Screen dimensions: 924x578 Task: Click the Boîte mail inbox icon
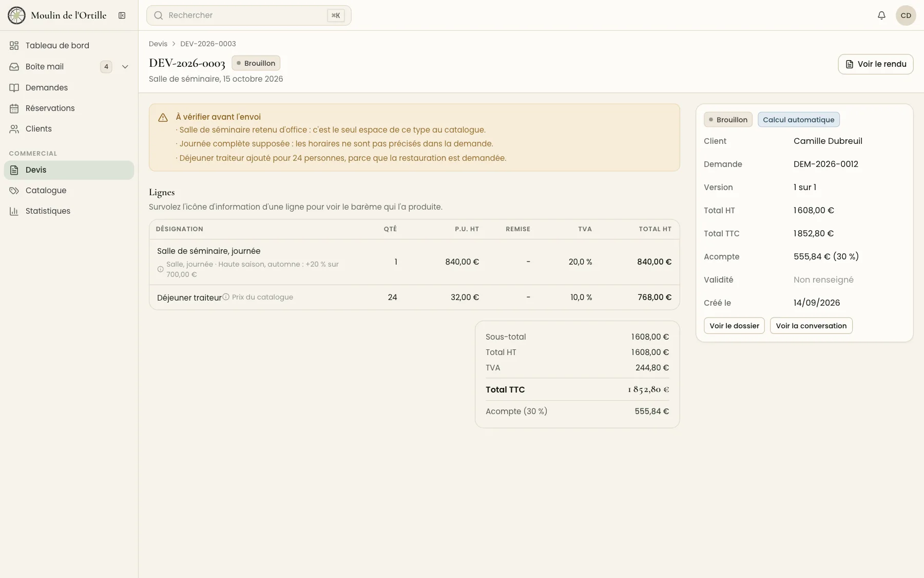(x=14, y=67)
